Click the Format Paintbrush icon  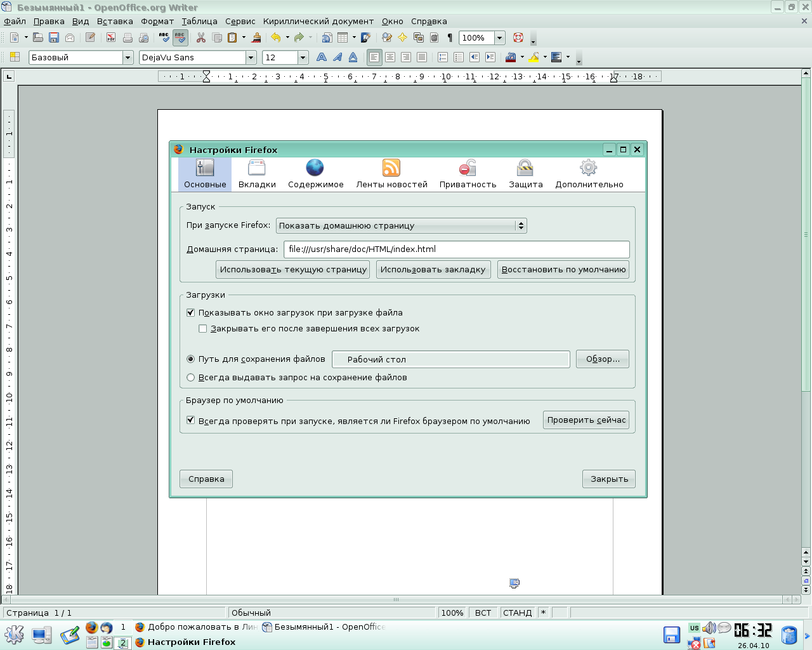256,38
